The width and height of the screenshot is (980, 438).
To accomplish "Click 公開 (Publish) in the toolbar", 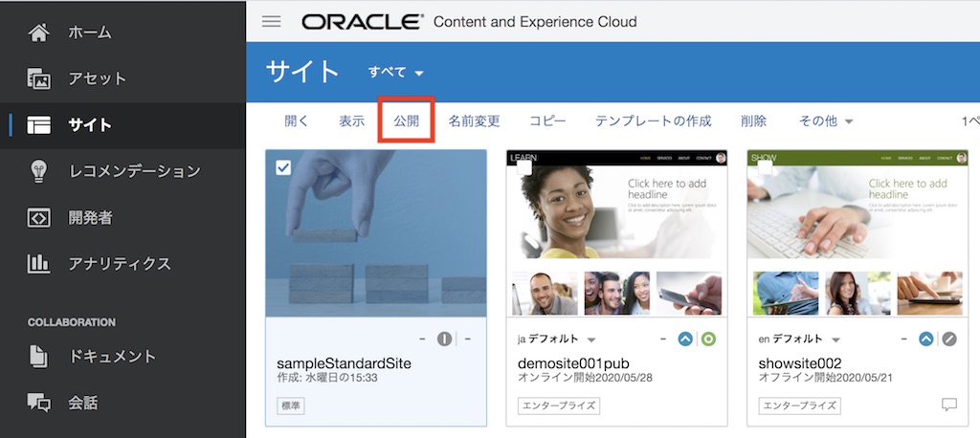I will [x=407, y=121].
